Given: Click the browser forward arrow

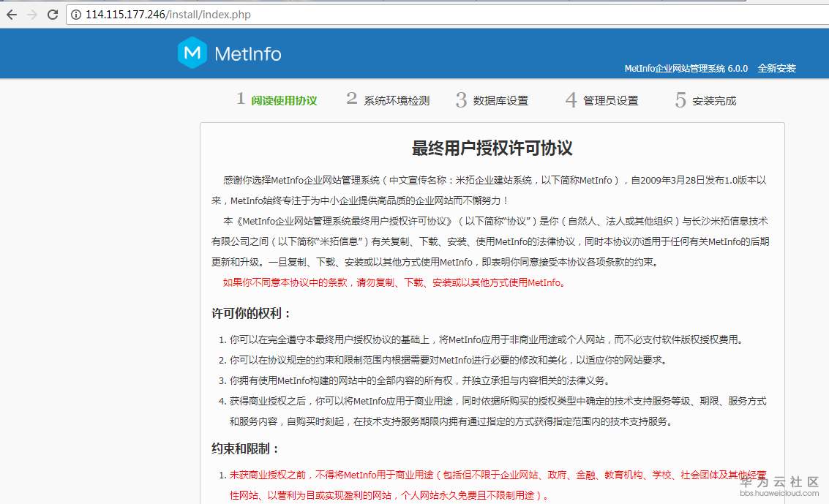Looking at the screenshot, I should click(31, 14).
